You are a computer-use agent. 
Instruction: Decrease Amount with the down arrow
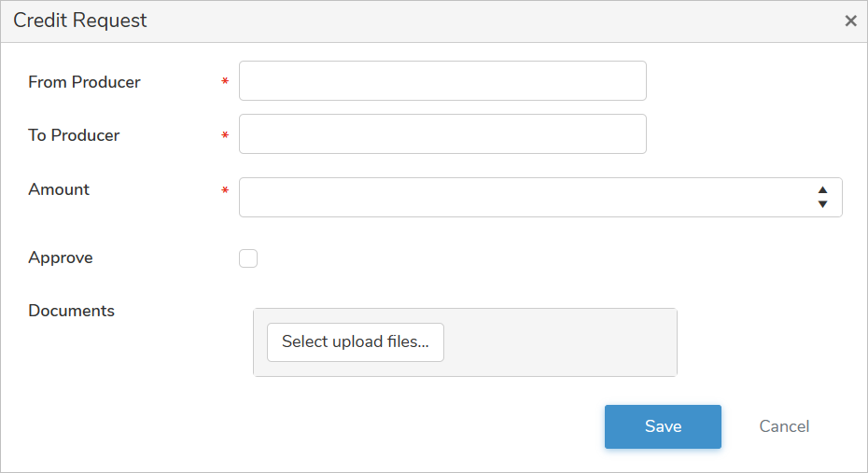click(x=822, y=204)
